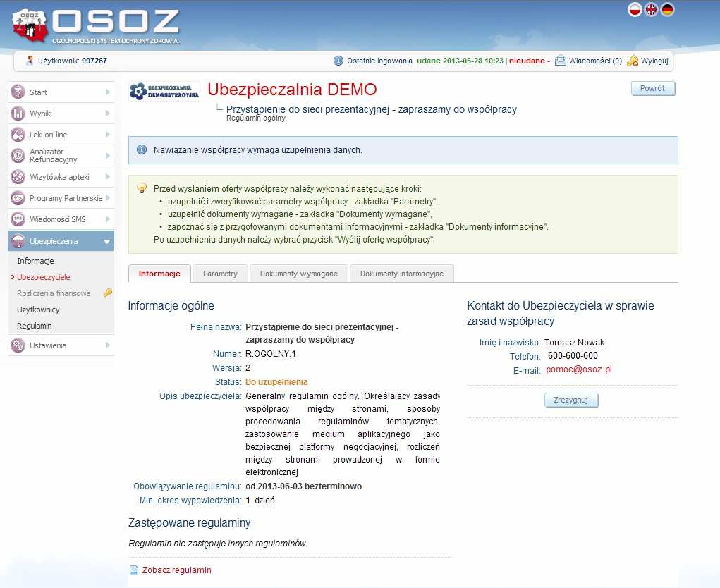Click the Ustawienia menu label

[48, 345]
